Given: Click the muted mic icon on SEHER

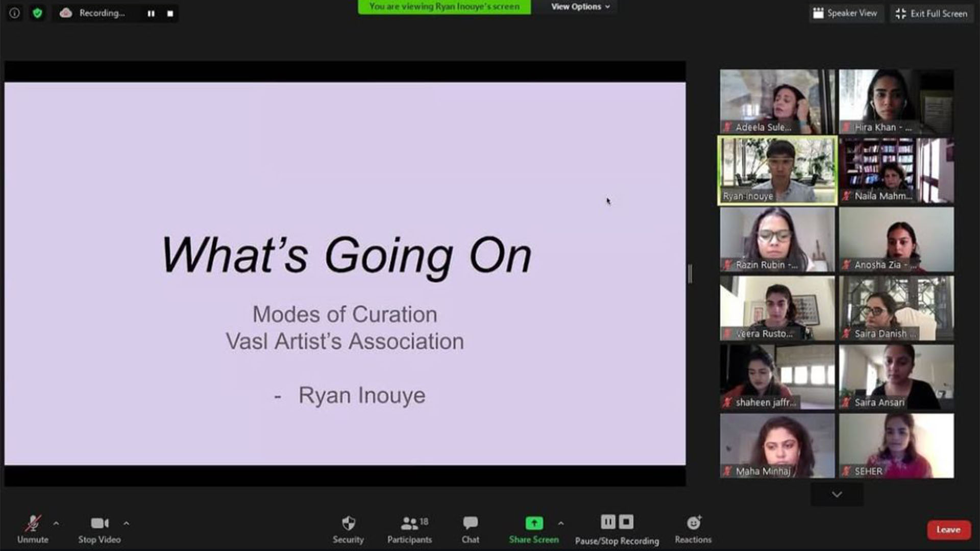Looking at the screenshot, I should point(846,471).
